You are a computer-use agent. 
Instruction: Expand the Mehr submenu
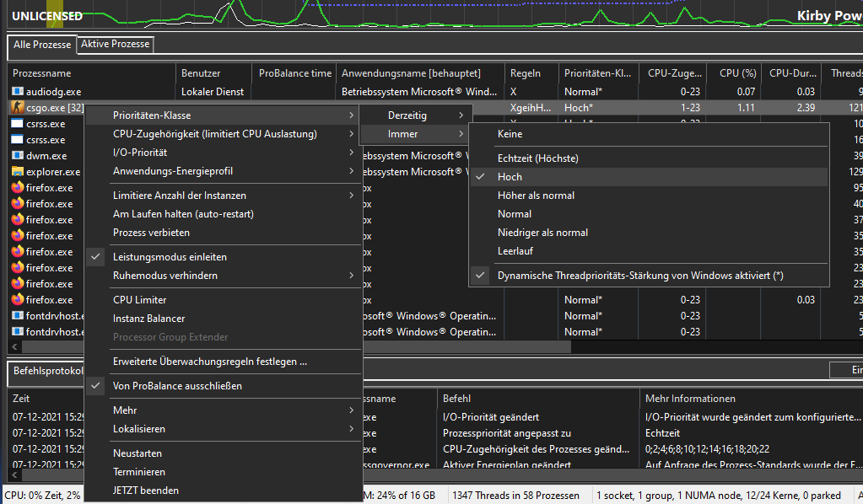coord(223,410)
